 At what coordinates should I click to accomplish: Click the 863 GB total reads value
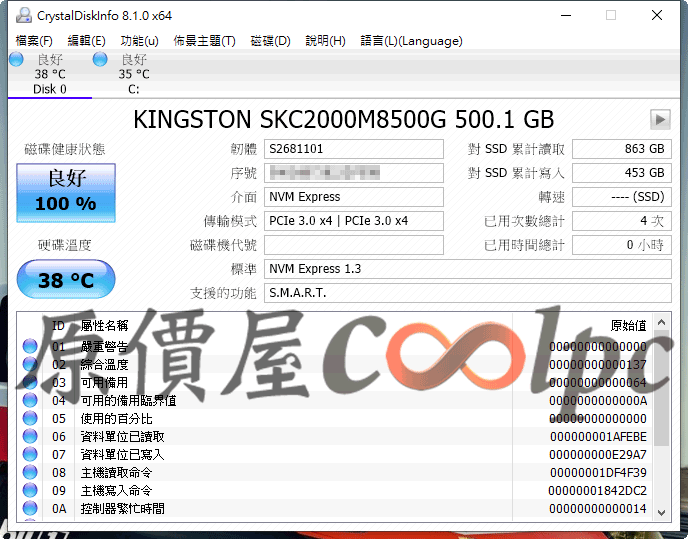coord(622,149)
